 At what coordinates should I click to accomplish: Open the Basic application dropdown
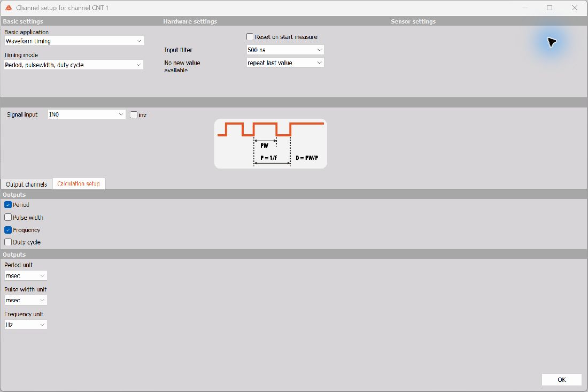coord(74,41)
